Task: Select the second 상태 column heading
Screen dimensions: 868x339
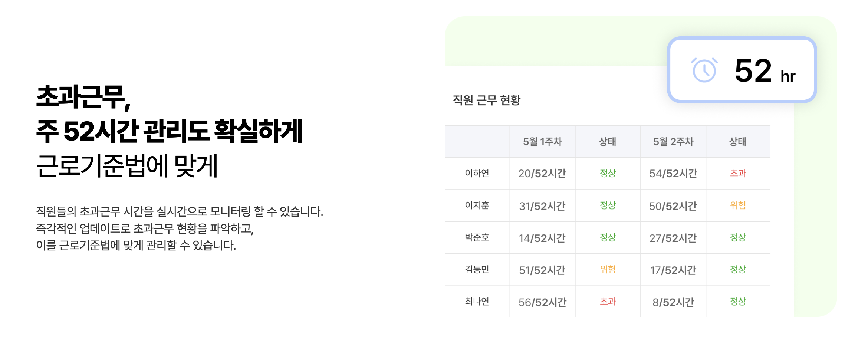Action: pyautogui.click(x=738, y=141)
